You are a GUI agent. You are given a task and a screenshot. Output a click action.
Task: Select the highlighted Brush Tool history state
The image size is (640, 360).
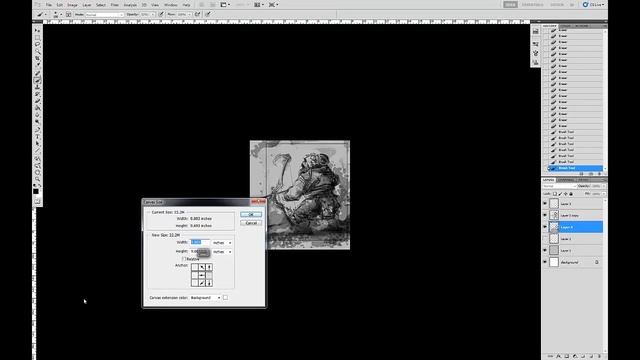(575, 168)
